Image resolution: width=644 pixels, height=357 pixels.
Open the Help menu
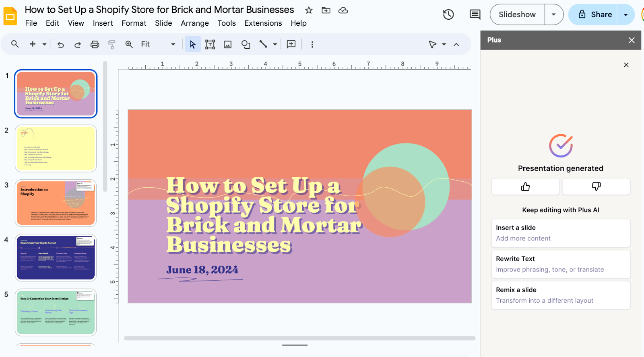click(x=299, y=23)
